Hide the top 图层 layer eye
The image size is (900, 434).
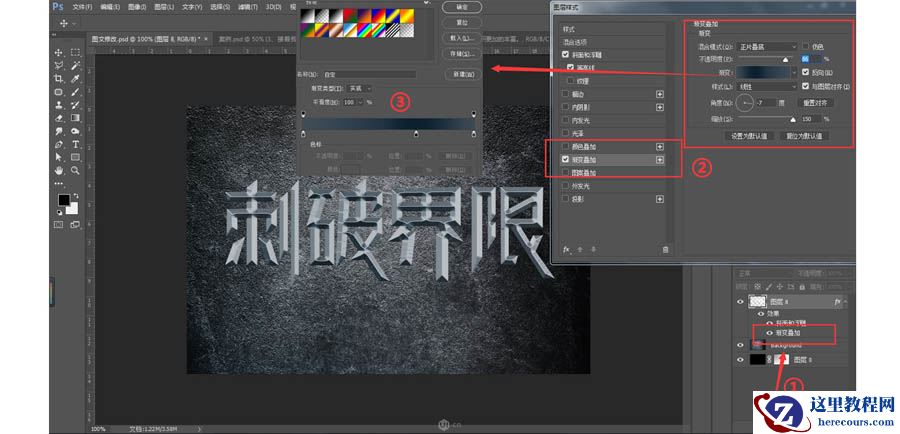pyautogui.click(x=740, y=301)
